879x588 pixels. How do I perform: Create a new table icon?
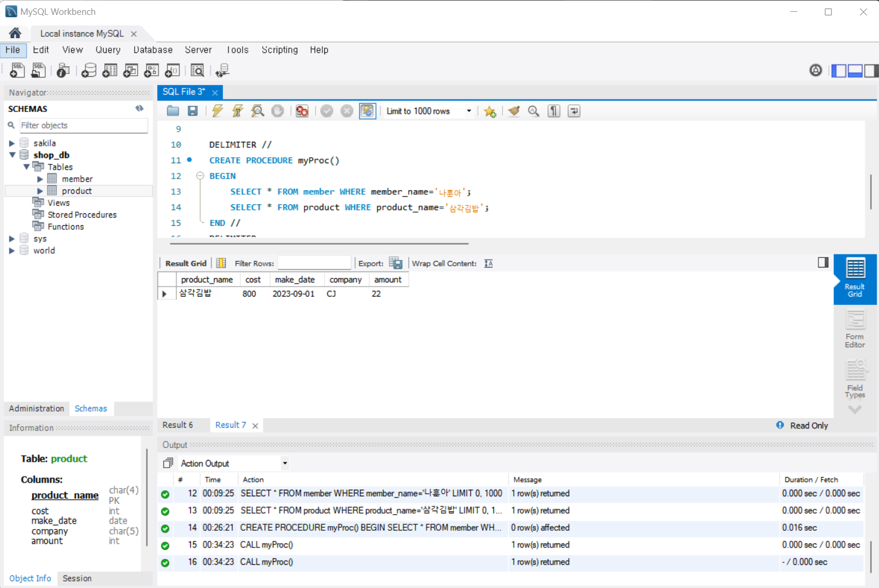[x=110, y=70]
